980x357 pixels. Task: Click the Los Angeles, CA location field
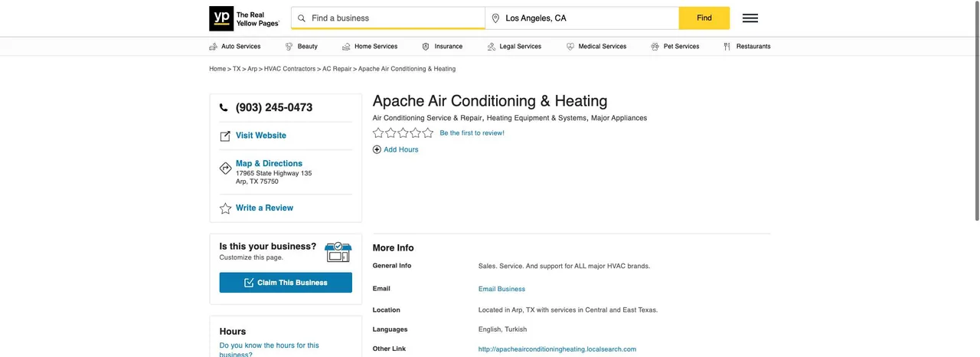click(582, 18)
